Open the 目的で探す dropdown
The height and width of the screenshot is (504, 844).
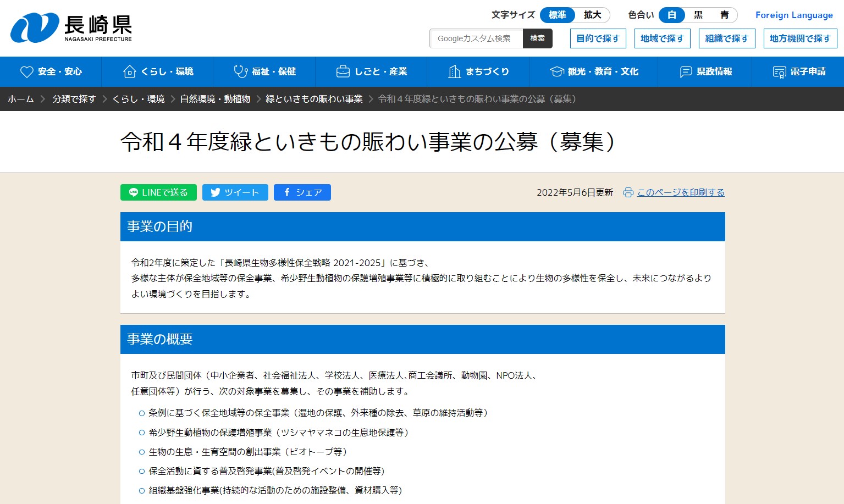click(598, 38)
